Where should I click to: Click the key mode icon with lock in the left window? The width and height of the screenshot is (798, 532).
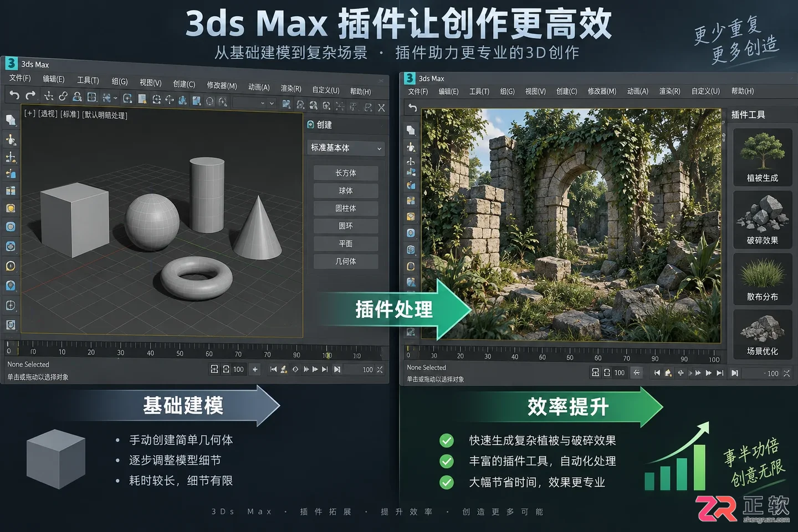pyautogui.click(x=284, y=369)
